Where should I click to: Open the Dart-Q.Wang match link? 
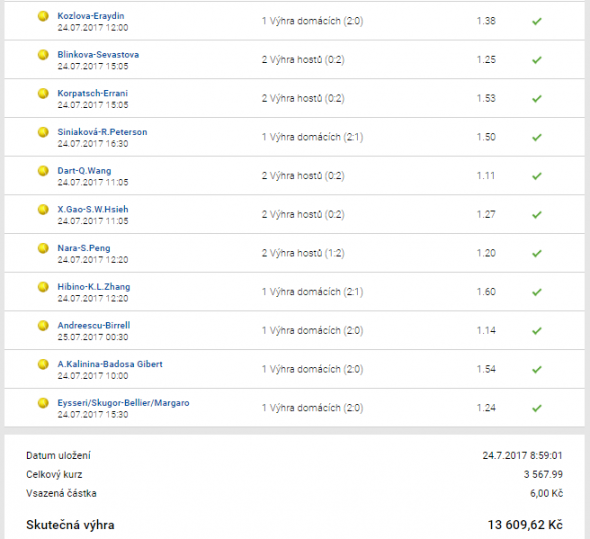(x=84, y=171)
